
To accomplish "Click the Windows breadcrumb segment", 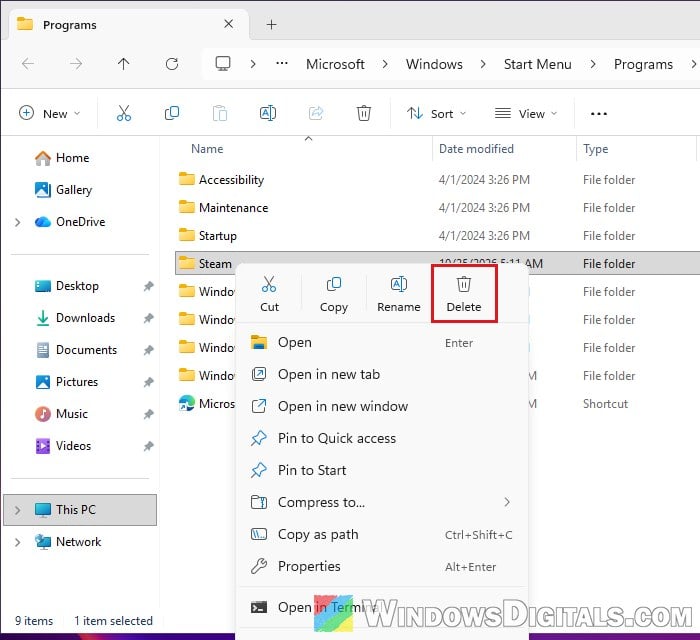I will [x=434, y=64].
